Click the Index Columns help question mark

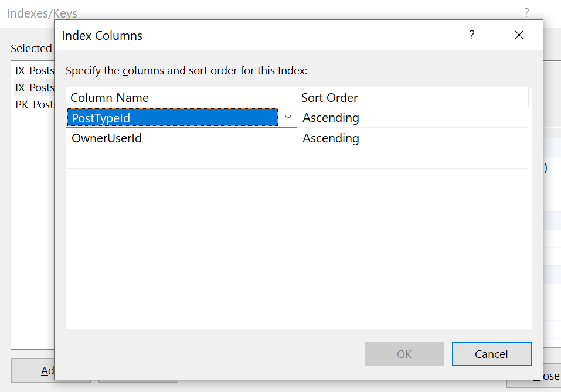coord(472,35)
